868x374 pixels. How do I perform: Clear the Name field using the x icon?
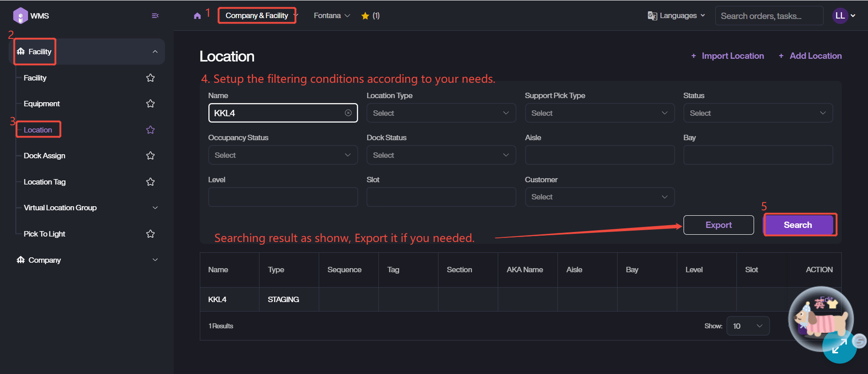coord(348,113)
